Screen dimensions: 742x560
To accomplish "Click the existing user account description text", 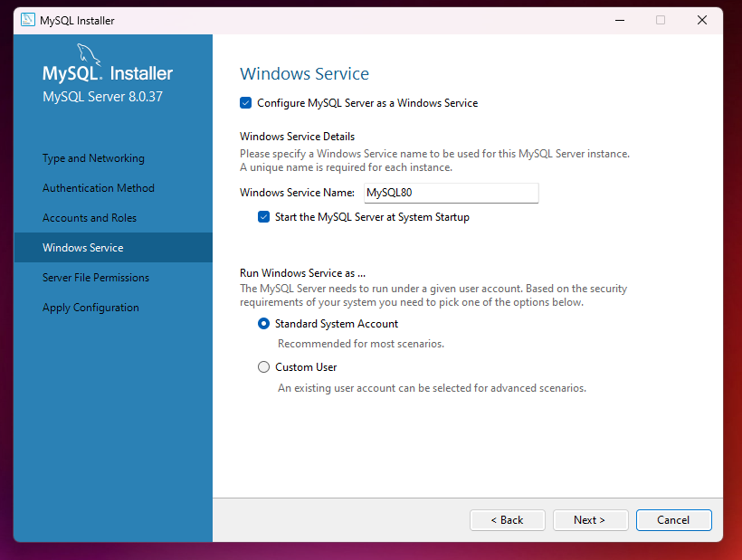I will (432, 388).
